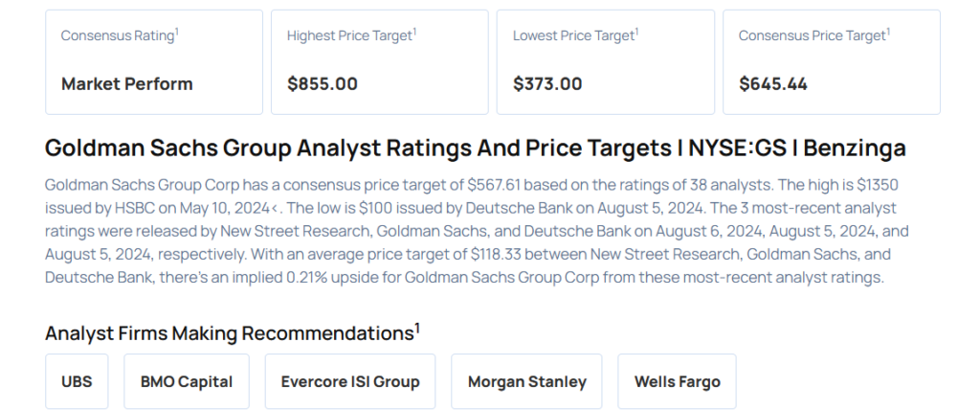Choose the Morgan Stanley firm button
Viewport: 980px width, 411px height.
[x=526, y=381]
